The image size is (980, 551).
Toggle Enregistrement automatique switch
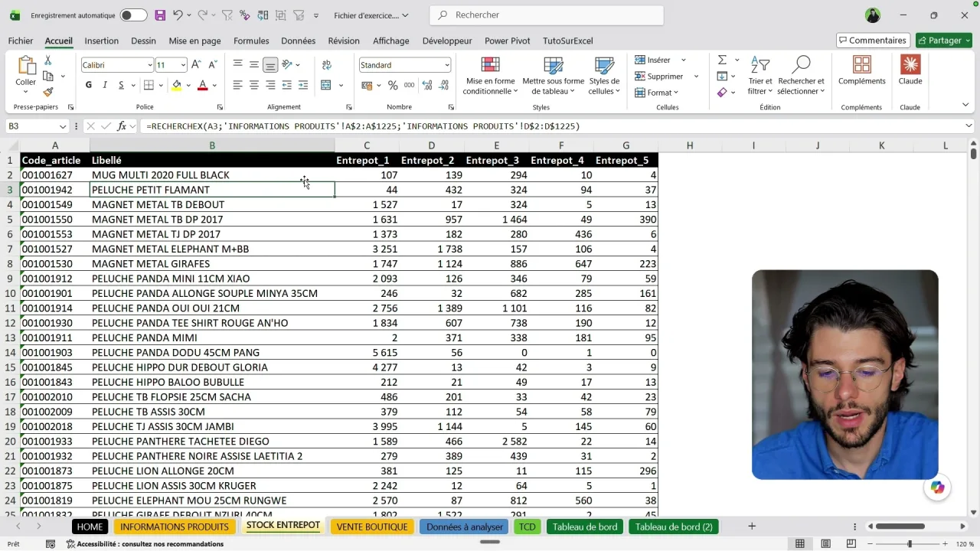tap(133, 15)
